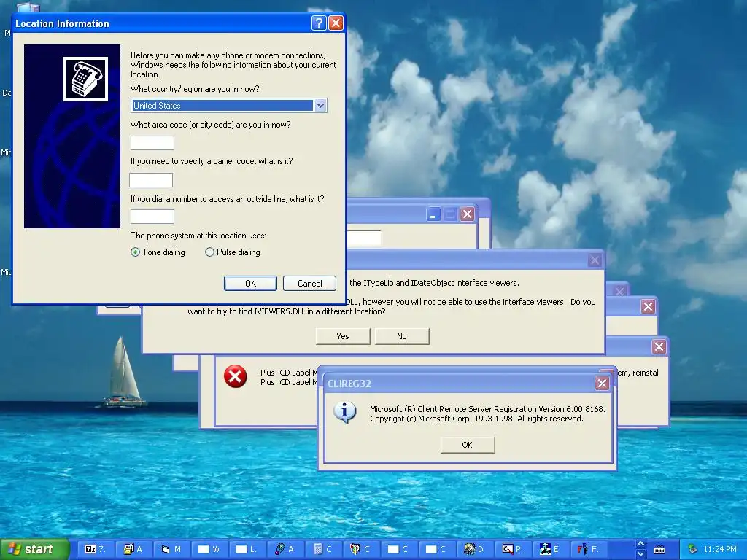Open the 'M' folder window taskbar button
The height and width of the screenshot is (560, 747).
click(171, 549)
